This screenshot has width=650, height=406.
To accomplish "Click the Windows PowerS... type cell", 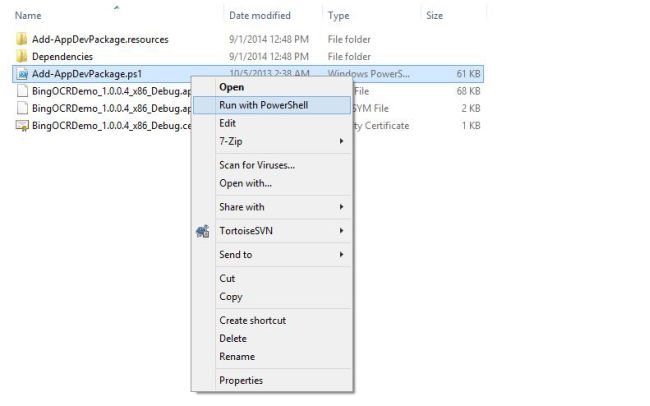I will point(369,74).
